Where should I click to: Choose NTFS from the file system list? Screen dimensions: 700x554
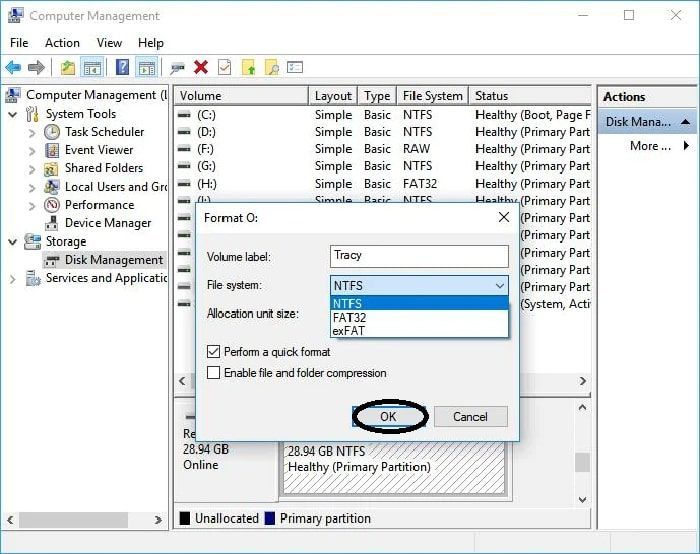419,303
